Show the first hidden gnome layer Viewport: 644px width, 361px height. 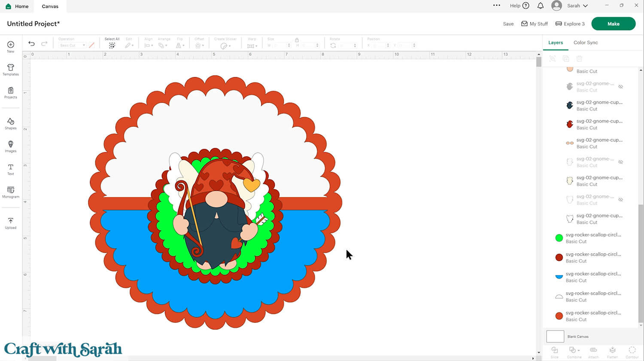click(620, 87)
